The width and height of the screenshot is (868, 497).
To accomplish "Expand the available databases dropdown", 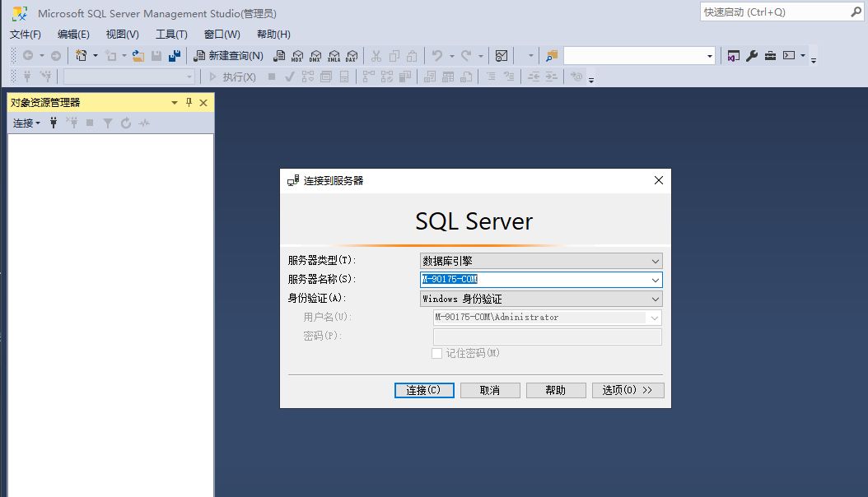I will (x=189, y=77).
